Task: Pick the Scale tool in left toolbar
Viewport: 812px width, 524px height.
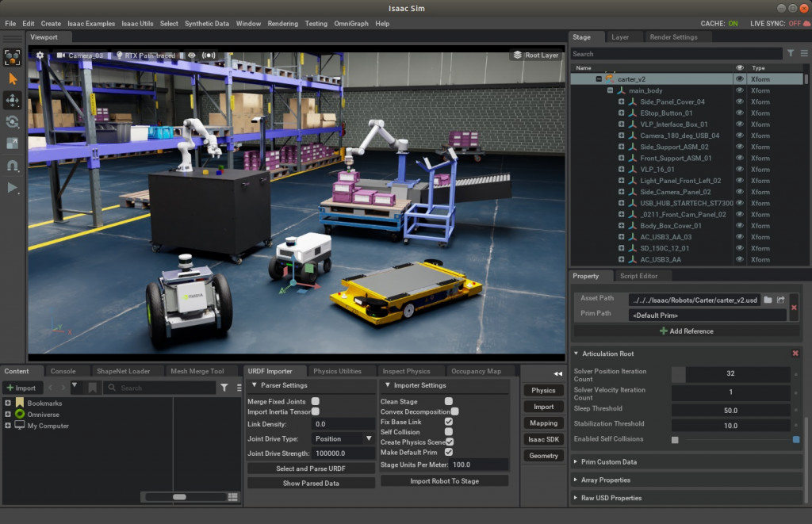Action: point(13,143)
